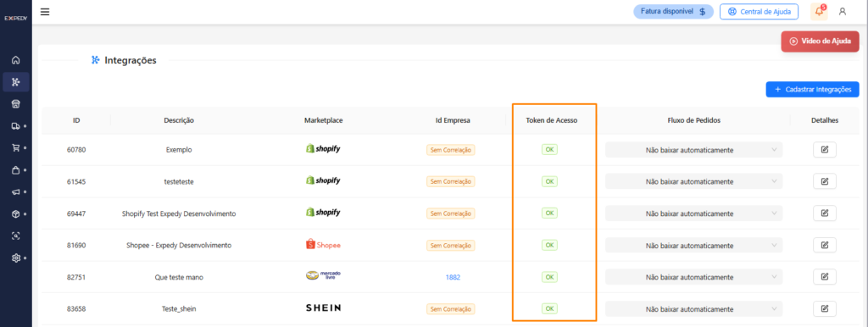Edit details of Teste_shein integration

point(824,308)
